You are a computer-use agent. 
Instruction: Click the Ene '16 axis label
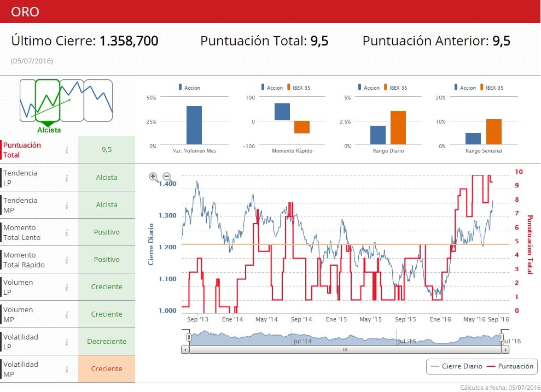coord(440,319)
